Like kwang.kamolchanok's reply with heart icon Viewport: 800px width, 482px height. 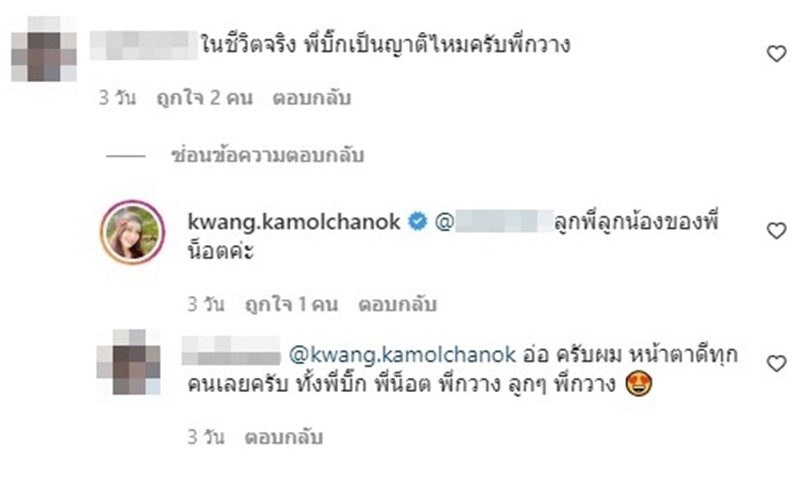click(777, 231)
